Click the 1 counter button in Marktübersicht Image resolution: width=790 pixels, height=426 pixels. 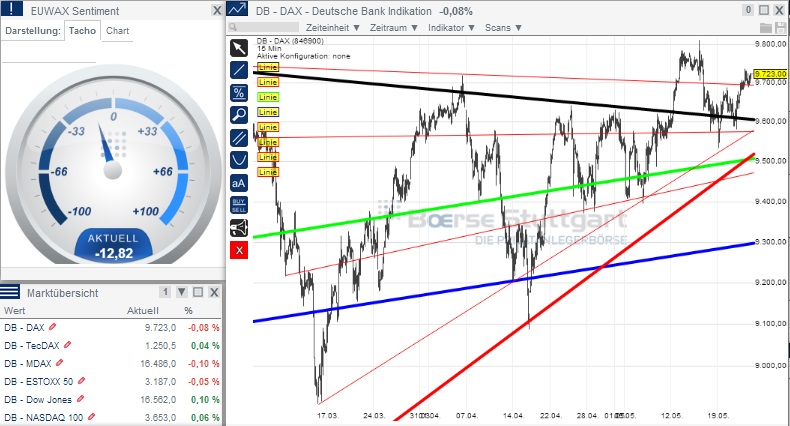tap(165, 292)
